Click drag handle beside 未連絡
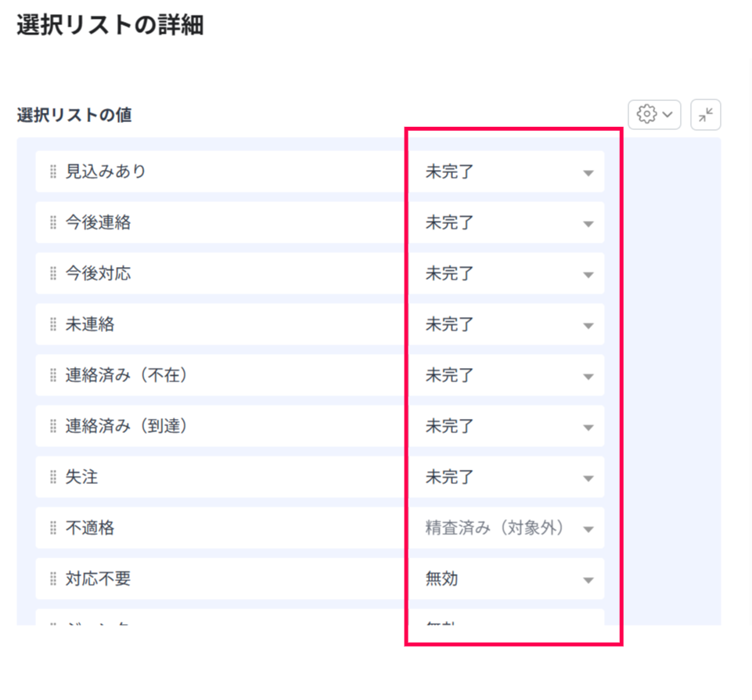Image resolution: width=752 pixels, height=700 pixels. click(x=53, y=324)
